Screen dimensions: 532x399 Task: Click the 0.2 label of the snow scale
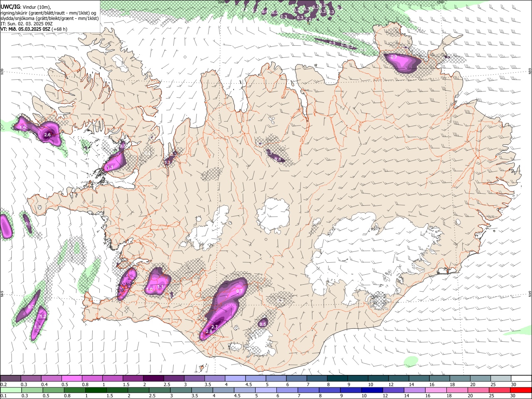(3, 384)
